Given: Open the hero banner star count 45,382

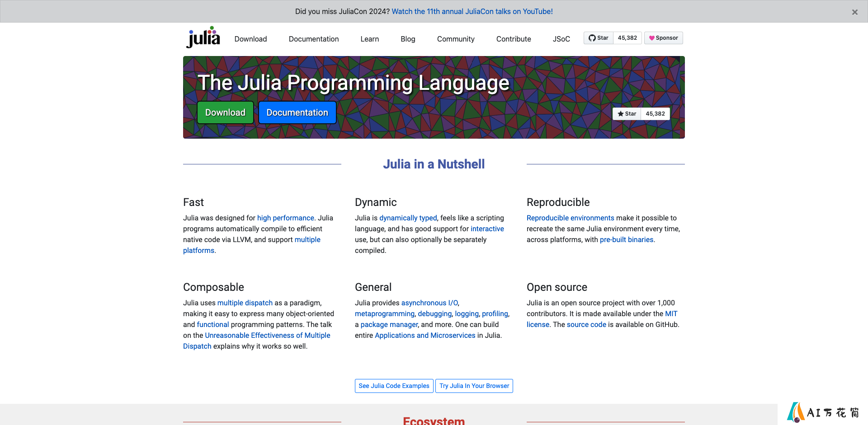Looking at the screenshot, I should pyautogui.click(x=655, y=114).
